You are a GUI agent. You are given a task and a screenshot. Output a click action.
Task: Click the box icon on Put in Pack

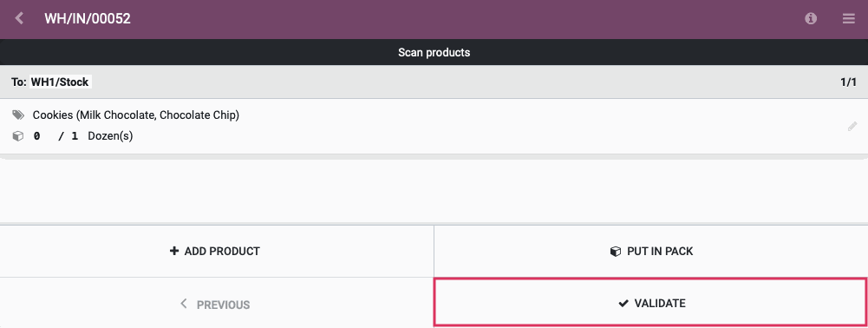click(x=616, y=252)
